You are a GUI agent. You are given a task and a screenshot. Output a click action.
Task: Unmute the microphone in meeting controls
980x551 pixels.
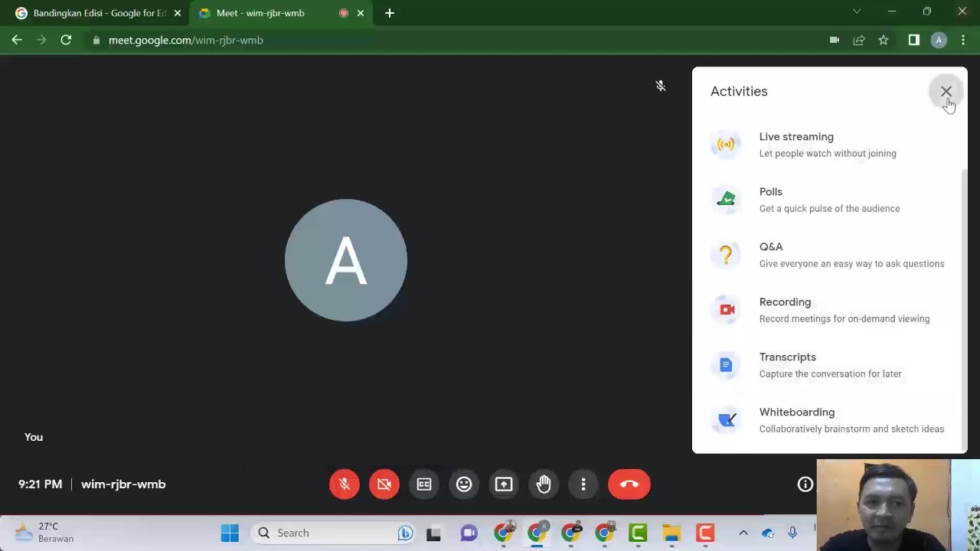(345, 484)
